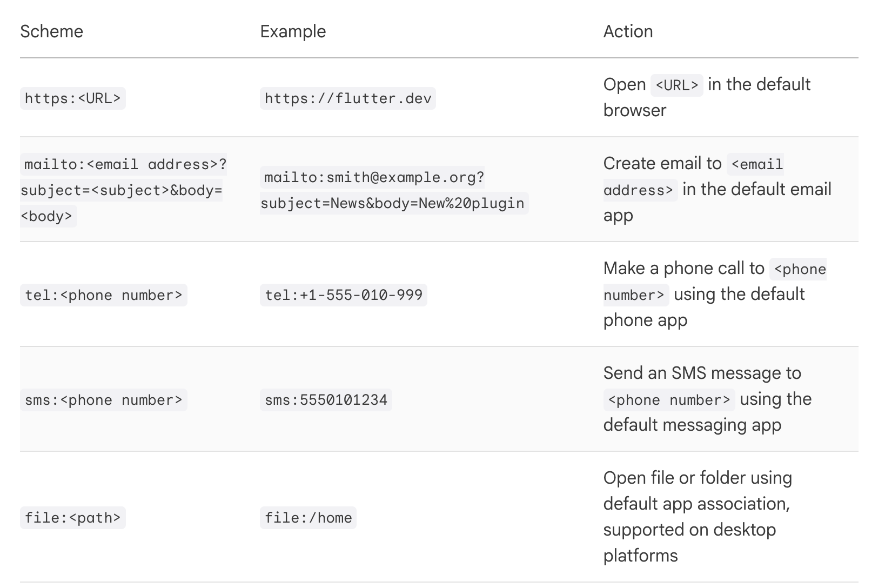885x588 pixels.
Task: Click the file:<path> scheme code
Action: (73, 518)
